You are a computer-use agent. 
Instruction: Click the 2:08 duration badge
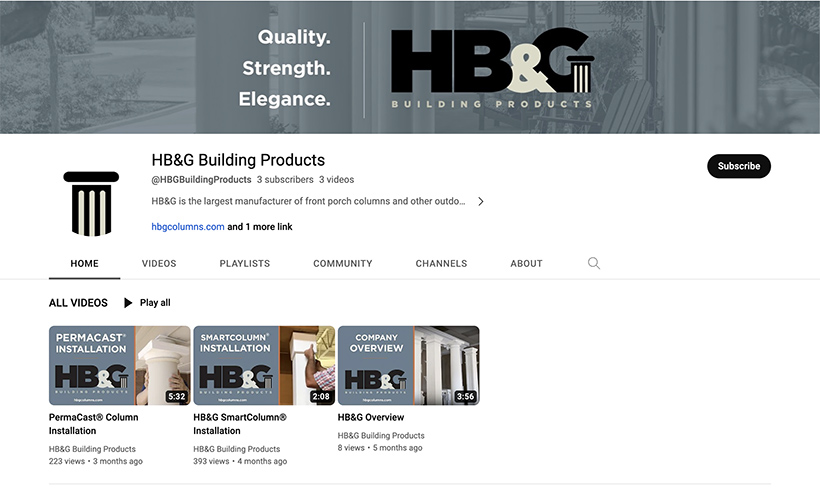tap(321, 396)
